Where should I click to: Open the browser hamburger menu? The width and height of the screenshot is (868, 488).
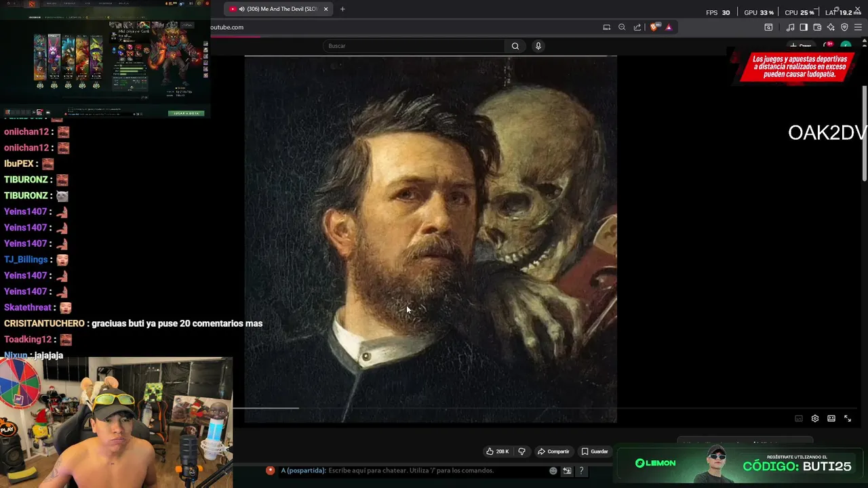click(x=858, y=27)
